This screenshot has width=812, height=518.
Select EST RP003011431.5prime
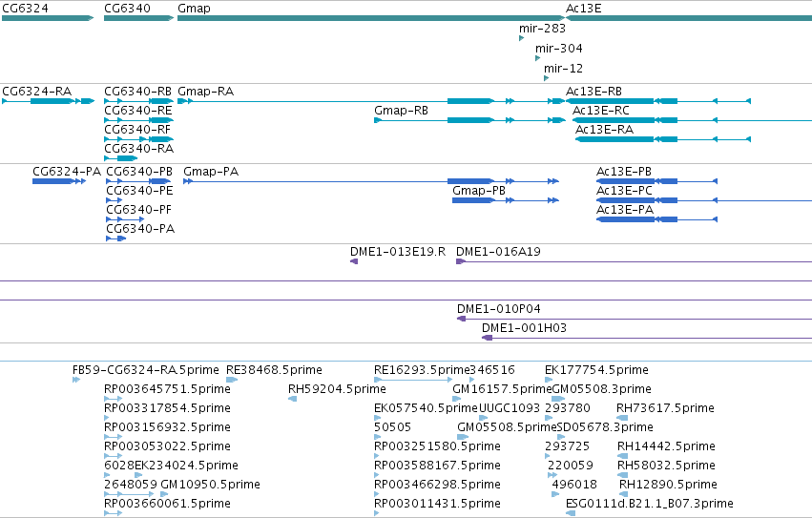click(x=437, y=504)
